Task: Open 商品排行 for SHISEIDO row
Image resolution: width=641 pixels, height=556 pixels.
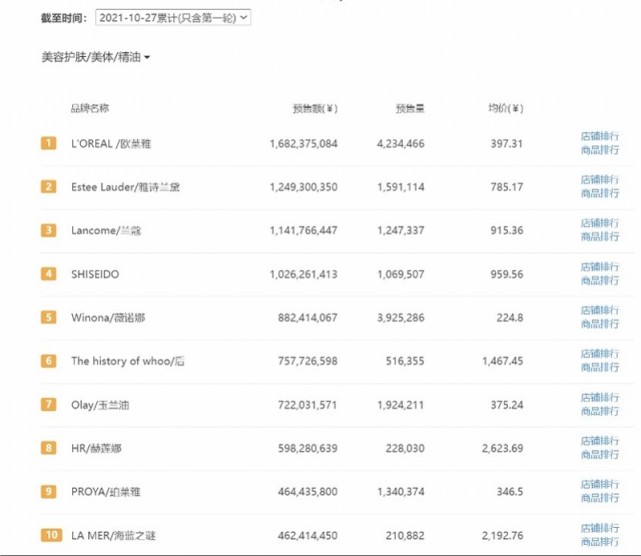Action: (600, 280)
